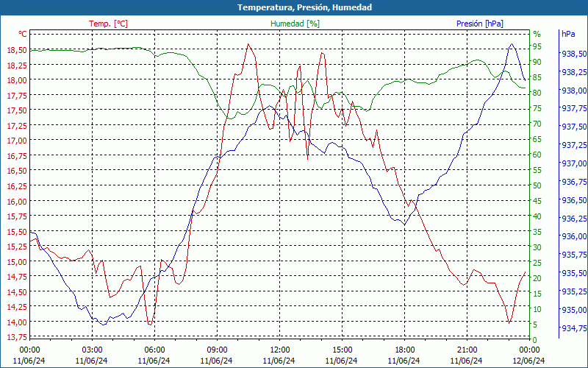
Task: Click the 937,00 pressure axis value
Action: pos(574,163)
